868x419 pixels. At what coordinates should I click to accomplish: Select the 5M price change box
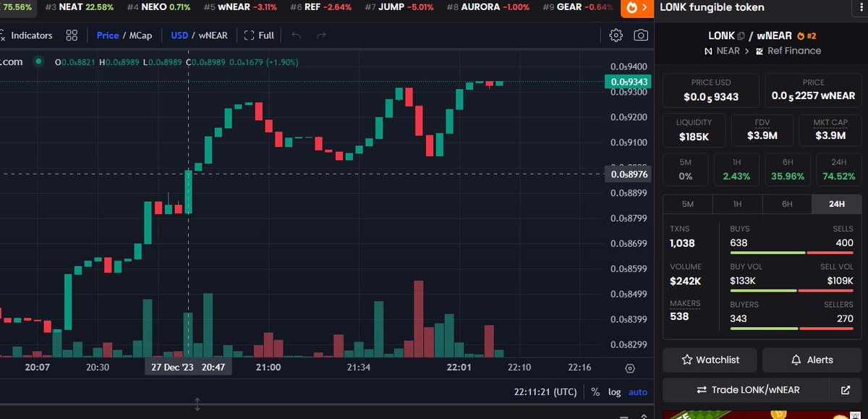[x=685, y=170]
